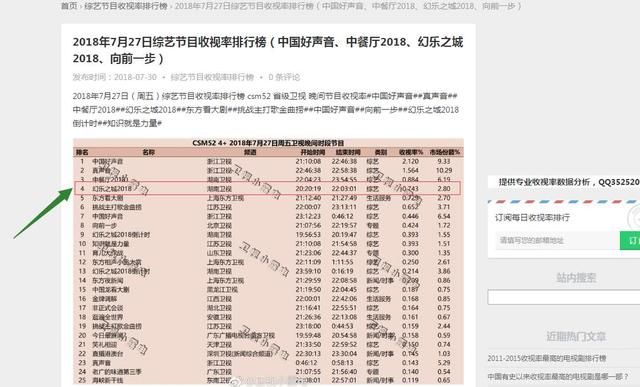Image resolution: width=640 pixels, height=387 pixels.
Task: Click 幻乐之城2018倒计时 in the rank 9 row
Action: point(121,235)
